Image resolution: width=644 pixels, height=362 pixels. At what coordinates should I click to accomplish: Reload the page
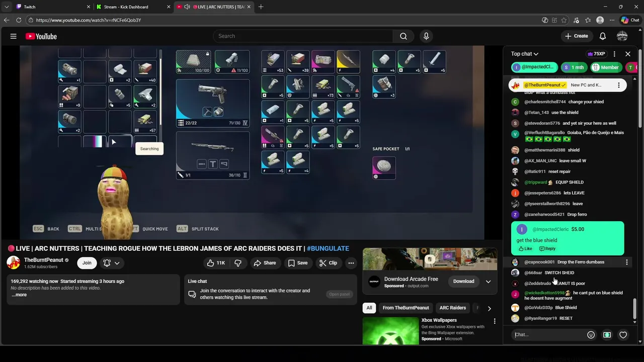pyautogui.click(x=19, y=20)
